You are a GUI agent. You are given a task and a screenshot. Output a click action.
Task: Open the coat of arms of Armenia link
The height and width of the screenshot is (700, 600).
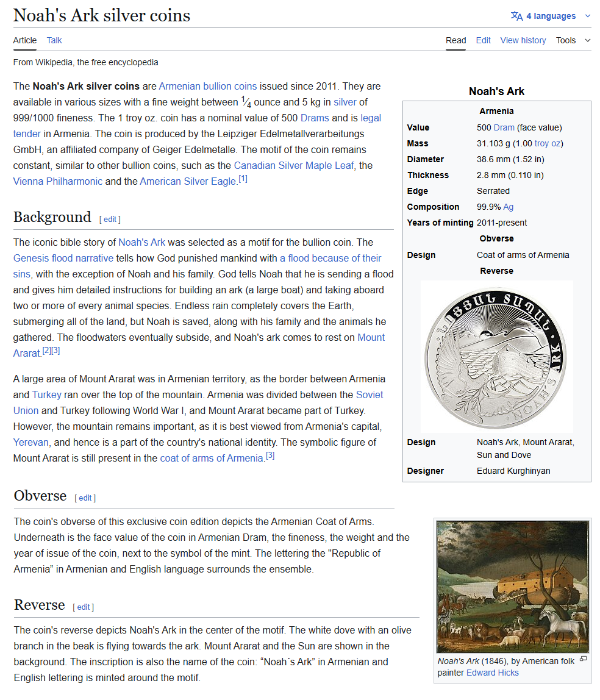click(212, 459)
